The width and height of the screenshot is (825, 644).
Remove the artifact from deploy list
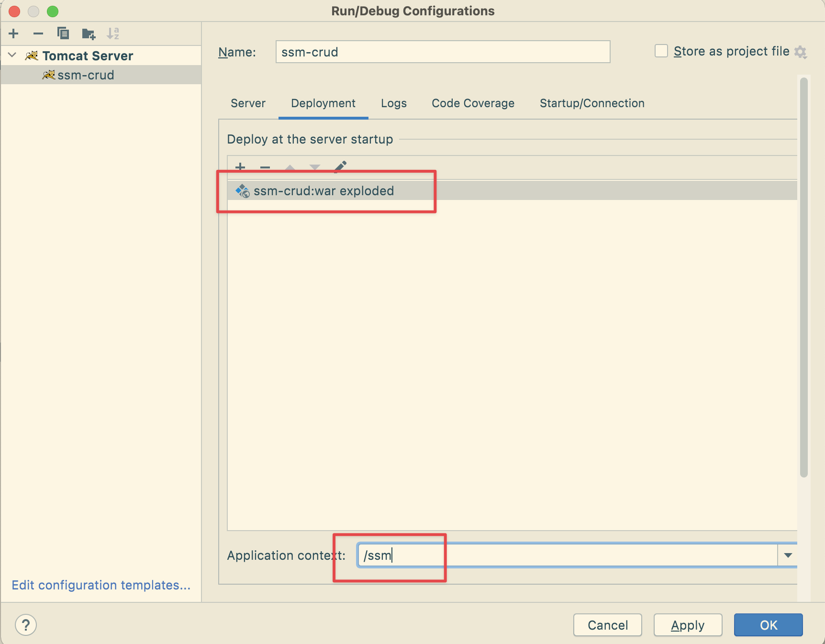[x=265, y=167]
